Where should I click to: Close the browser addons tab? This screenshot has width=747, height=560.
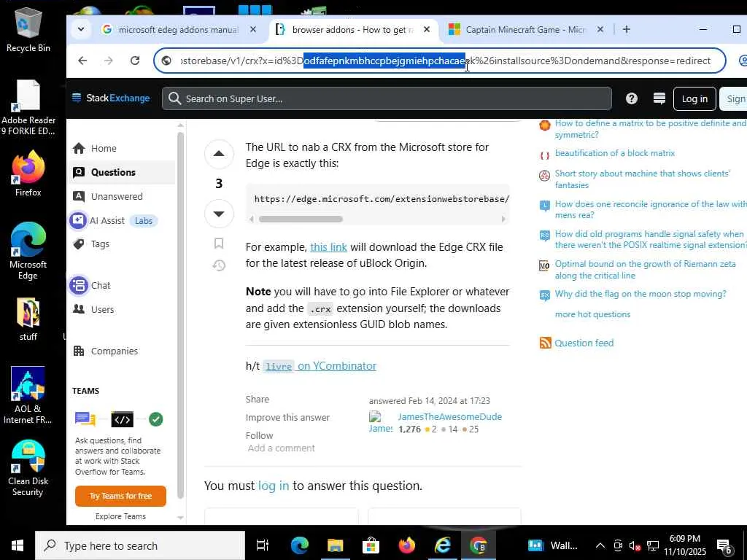coord(427,29)
